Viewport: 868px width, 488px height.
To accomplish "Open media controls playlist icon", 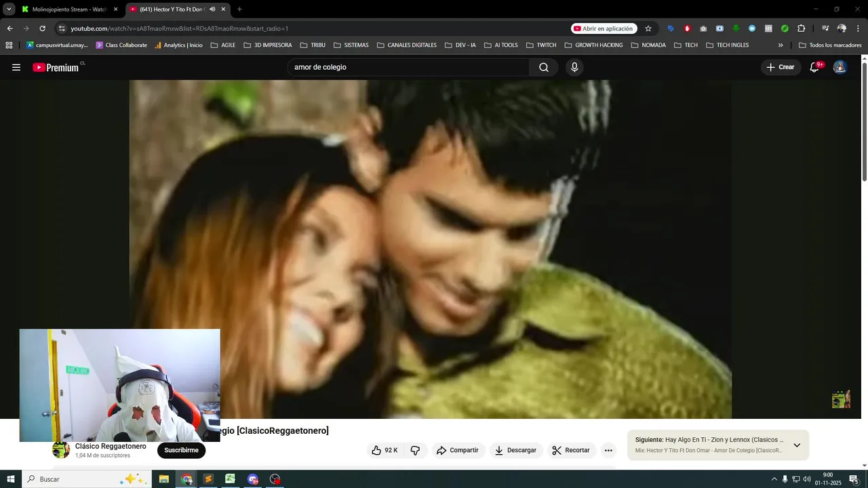I will coord(825,28).
